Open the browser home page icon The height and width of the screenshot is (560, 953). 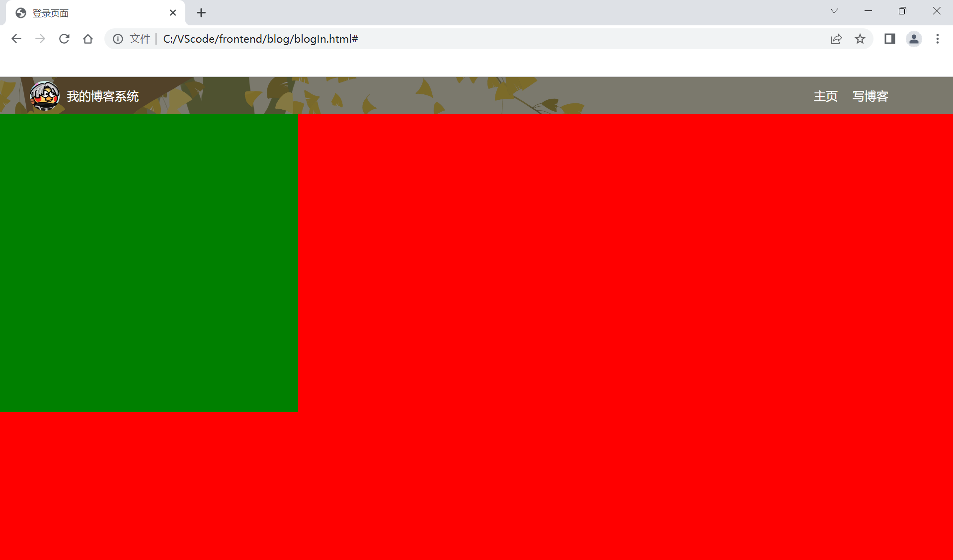click(88, 39)
